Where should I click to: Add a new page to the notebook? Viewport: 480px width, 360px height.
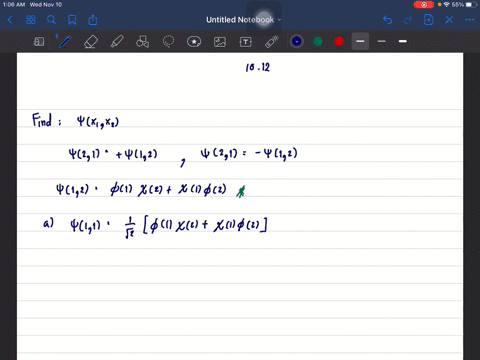[429, 20]
